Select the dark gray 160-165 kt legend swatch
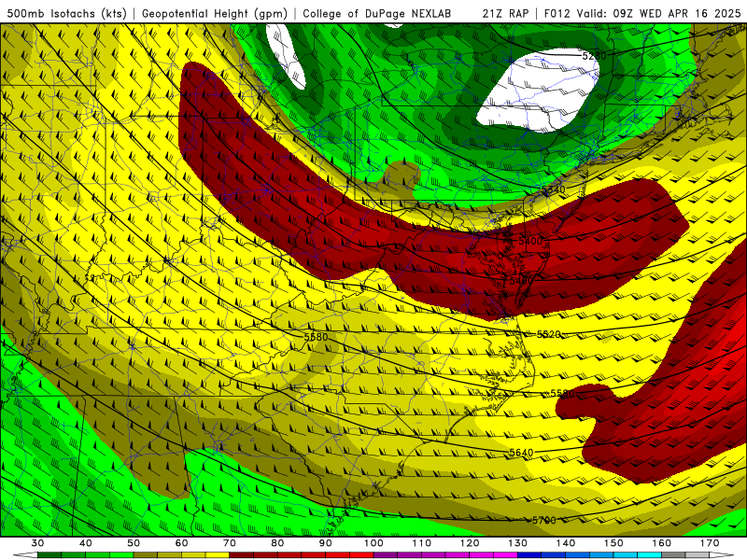747x560 pixels. 674,555
